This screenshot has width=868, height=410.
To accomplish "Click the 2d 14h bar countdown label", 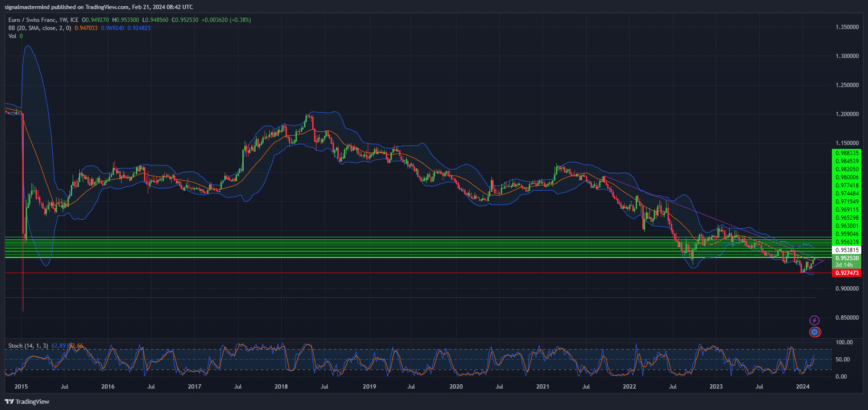I will click(x=844, y=265).
